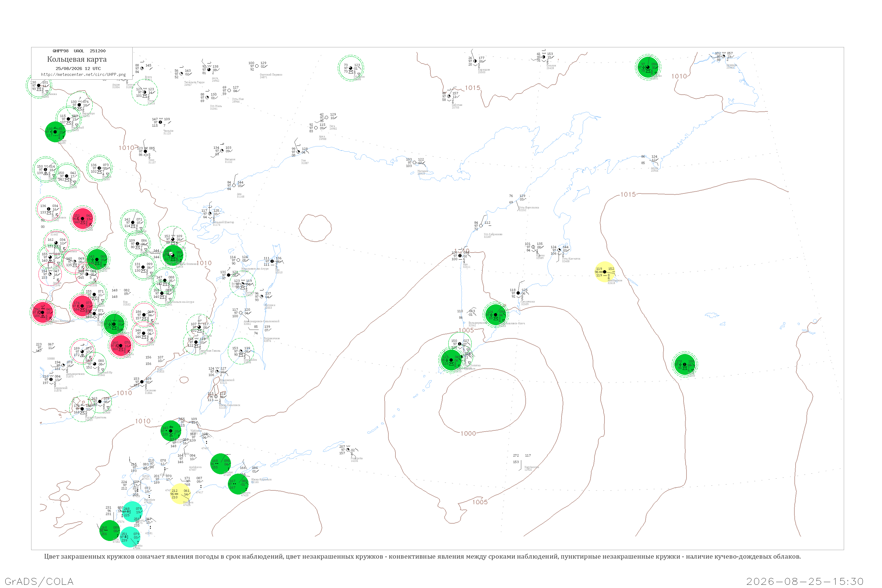Viewport: 882px width, 588px height.
Task: Select the 'Магадан' station label
Action: [423, 171]
